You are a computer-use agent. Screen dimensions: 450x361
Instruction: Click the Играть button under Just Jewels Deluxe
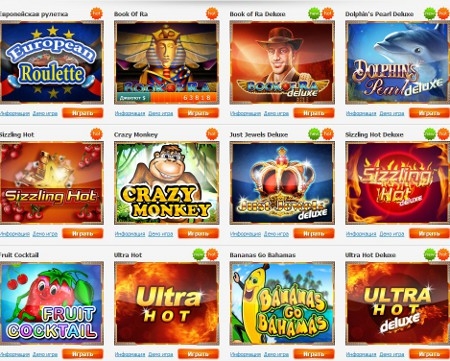pyautogui.click(x=314, y=233)
